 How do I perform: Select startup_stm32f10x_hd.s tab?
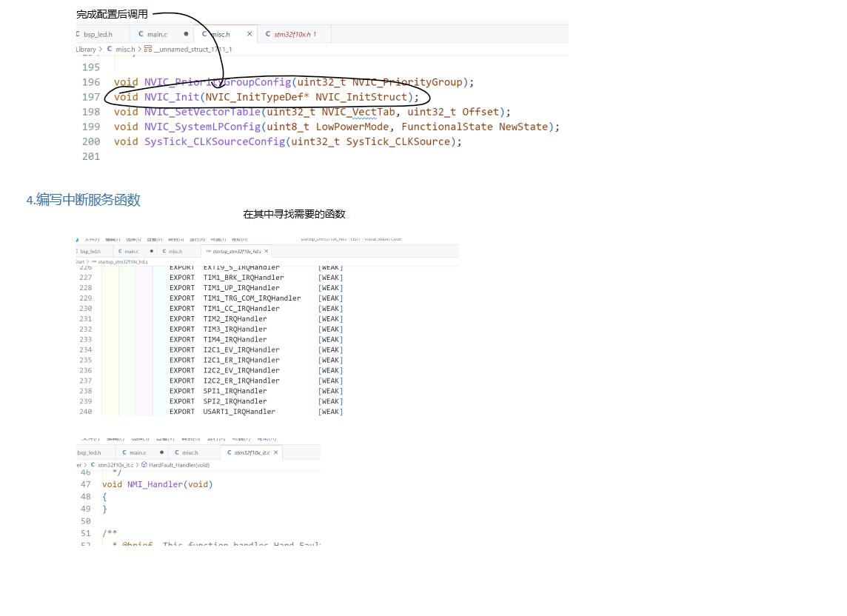pyautogui.click(x=235, y=251)
